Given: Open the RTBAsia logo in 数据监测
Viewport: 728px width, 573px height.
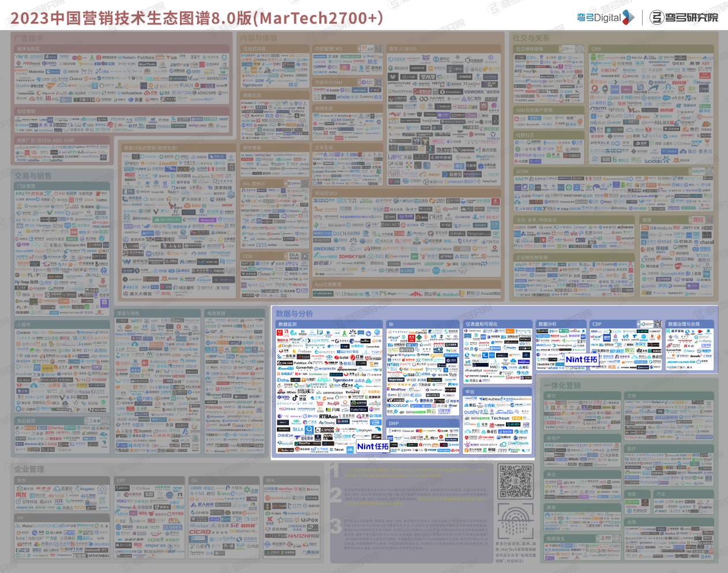Looking at the screenshot, I should click(329, 417).
